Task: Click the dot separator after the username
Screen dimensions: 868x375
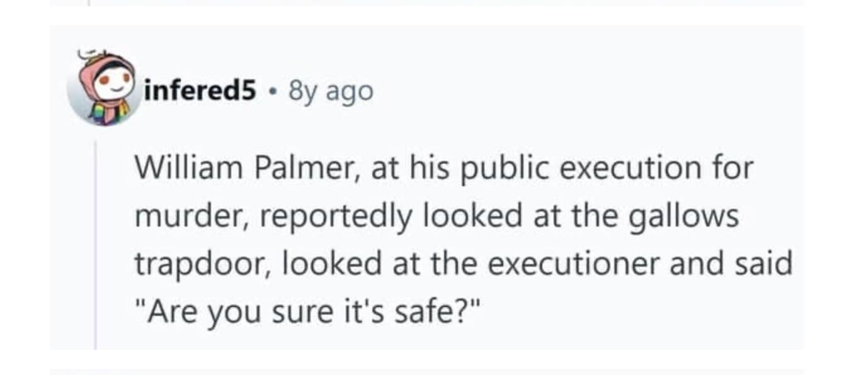Action: point(272,92)
